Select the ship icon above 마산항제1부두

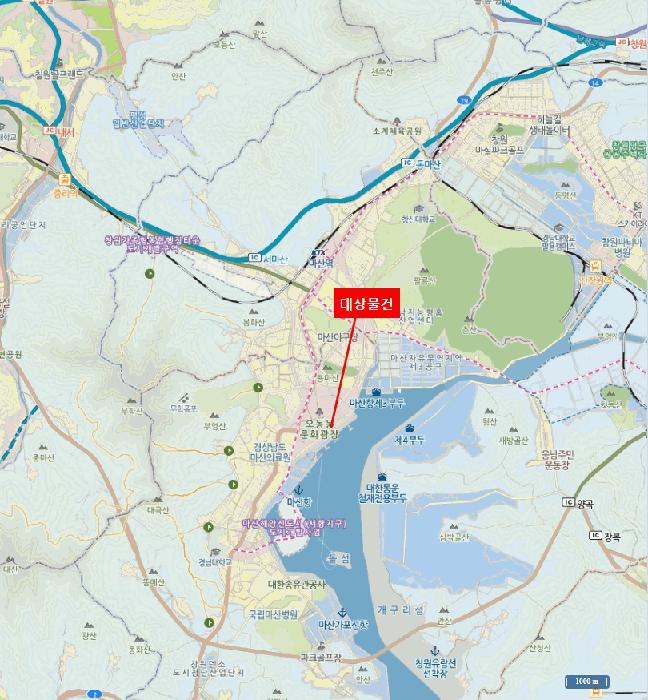376,392
